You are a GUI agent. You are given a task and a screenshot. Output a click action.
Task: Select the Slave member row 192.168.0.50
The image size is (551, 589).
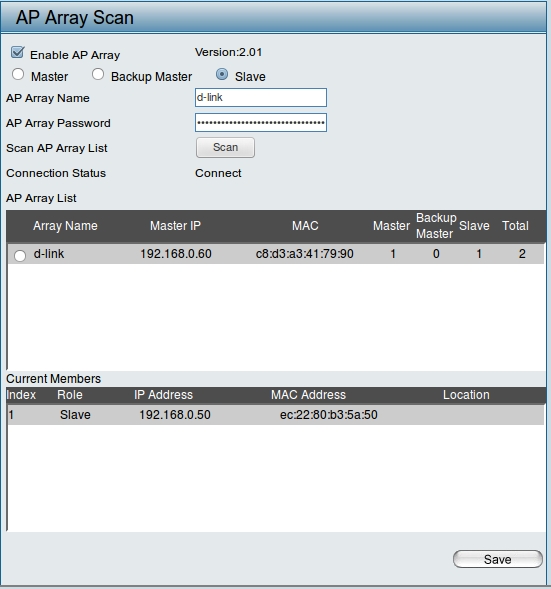tap(275, 415)
